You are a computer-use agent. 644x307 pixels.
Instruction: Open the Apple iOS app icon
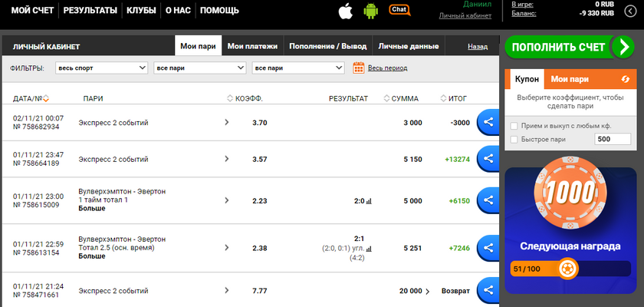tap(345, 11)
